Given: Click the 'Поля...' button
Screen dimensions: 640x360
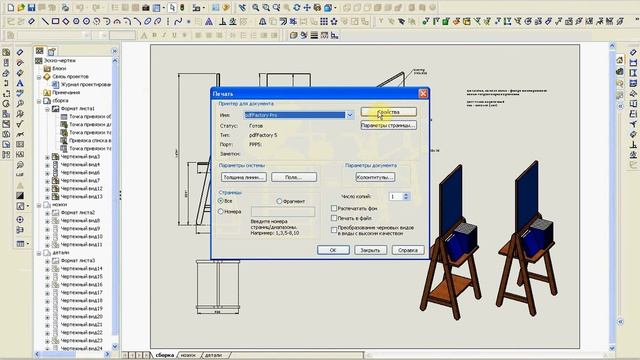Looking at the screenshot, I should 294,177.
